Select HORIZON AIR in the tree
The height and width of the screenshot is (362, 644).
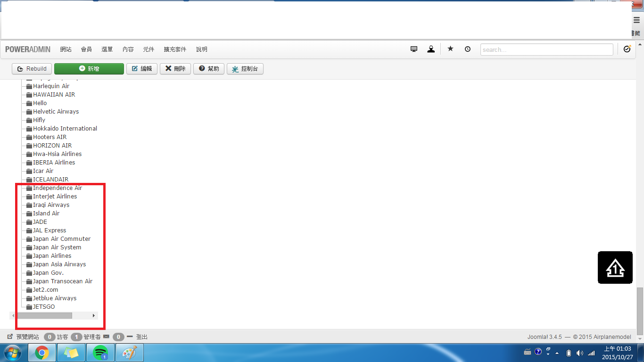52,146
